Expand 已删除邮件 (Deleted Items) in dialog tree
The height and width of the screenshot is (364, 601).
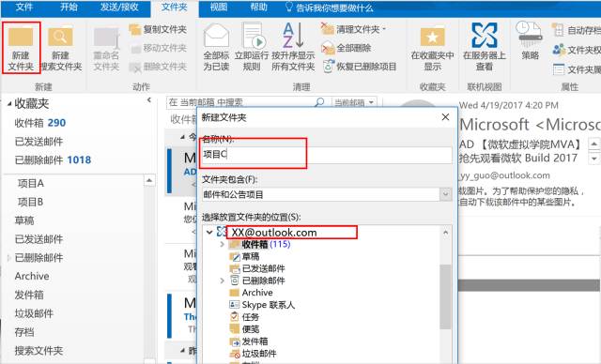tap(223, 281)
